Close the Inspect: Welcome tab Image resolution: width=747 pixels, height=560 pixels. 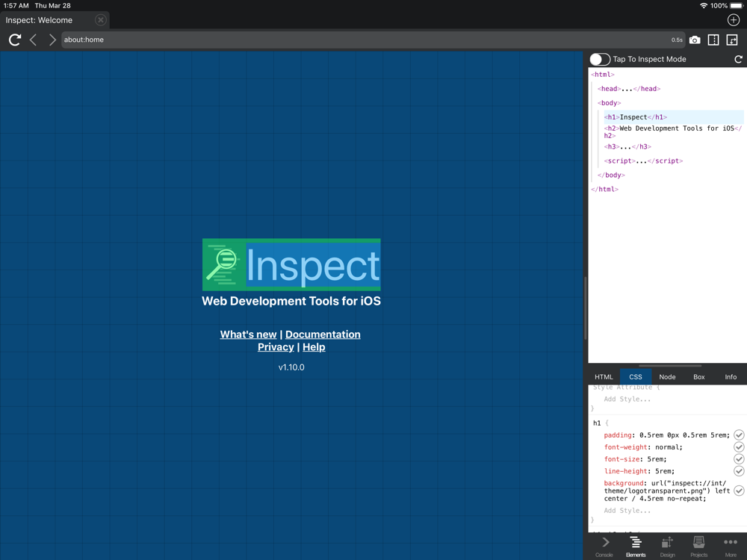coord(100,20)
